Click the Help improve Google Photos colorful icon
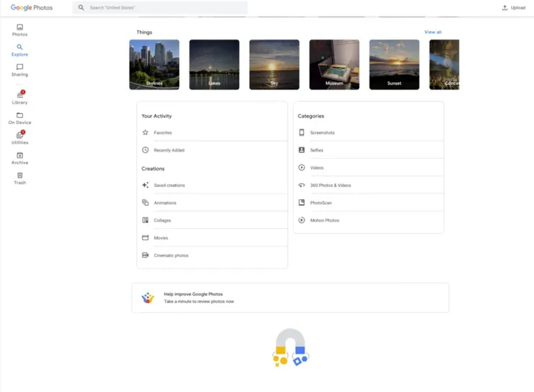534x392 pixels. [148, 297]
